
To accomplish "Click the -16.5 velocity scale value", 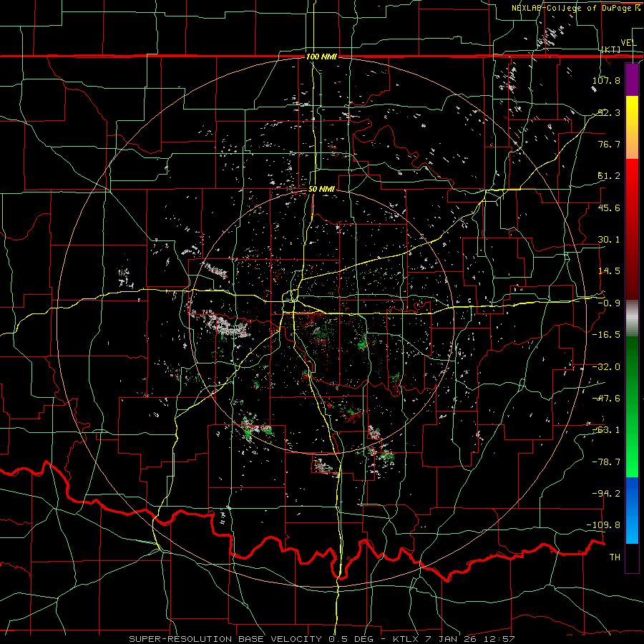I will 606,335.
